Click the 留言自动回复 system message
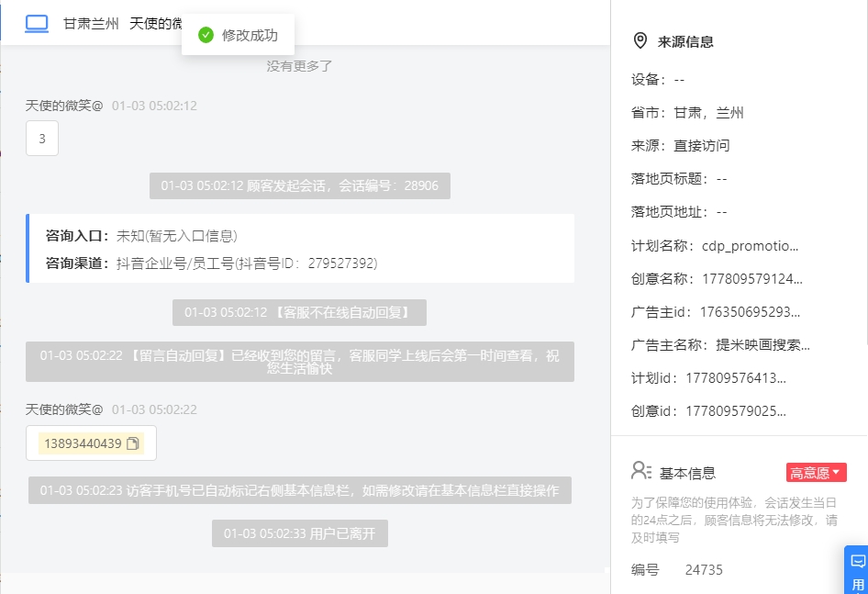868x594 pixels. point(299,362)
